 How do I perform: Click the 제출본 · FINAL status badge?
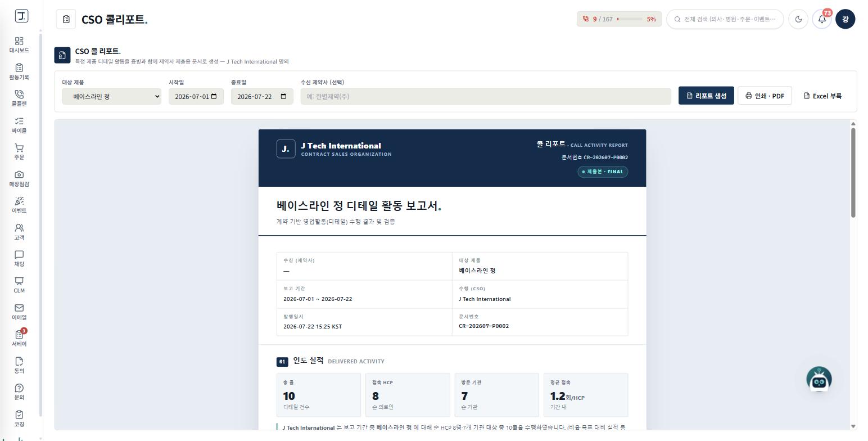pyautogui.click(x=603, y=172)
